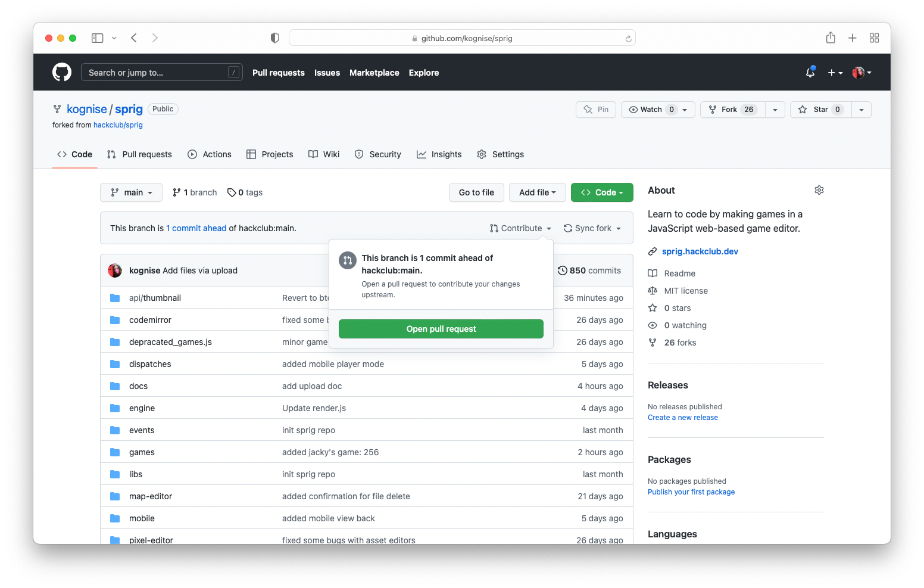Open the docs folder

[x=138, y=385]
